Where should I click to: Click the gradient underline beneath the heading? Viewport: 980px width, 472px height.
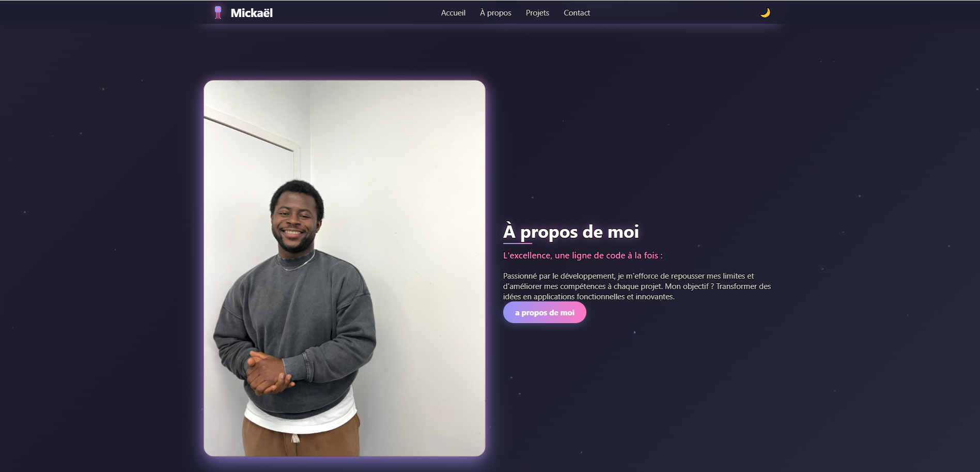tap(518, 243)
